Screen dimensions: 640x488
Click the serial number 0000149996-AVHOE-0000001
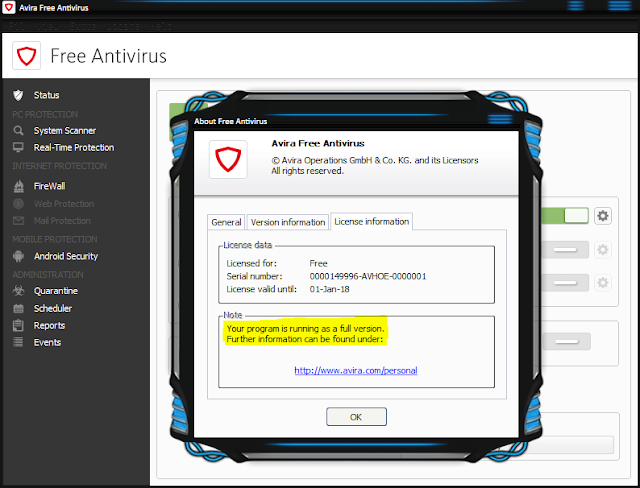tap(368, 276)
